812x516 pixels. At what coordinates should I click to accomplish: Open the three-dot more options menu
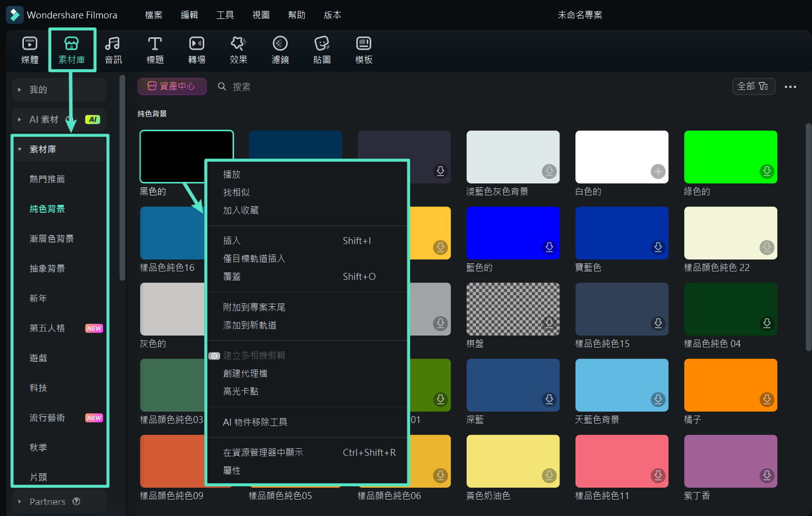tap(790, 86)
